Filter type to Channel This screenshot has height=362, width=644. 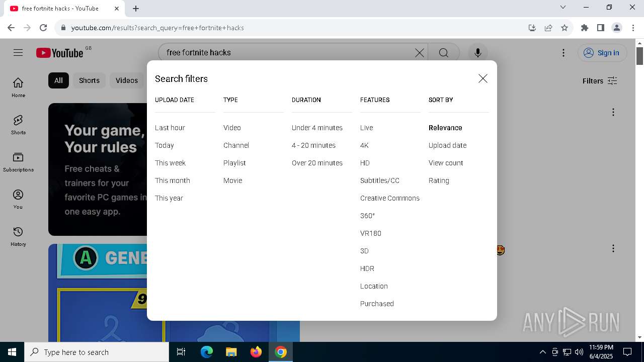pyautogui.click(x=236, y=145)
